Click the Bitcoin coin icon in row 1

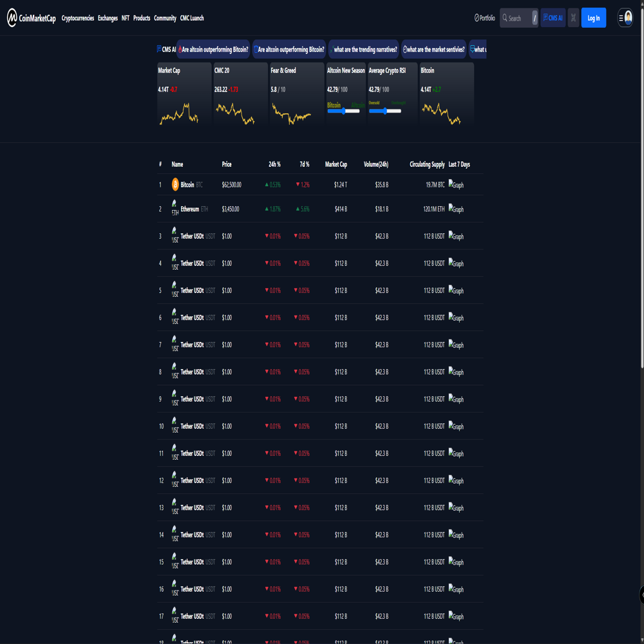pyautogui.click(x=175, y=185)
